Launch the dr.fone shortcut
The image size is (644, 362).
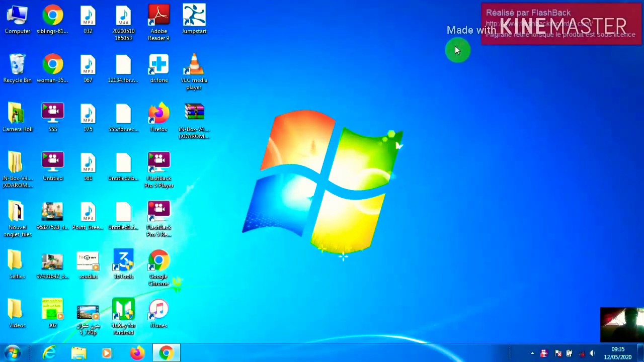pos(158,69)
